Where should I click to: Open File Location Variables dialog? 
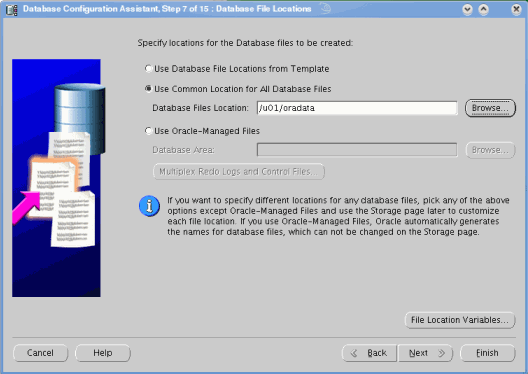tap(460, 320)
